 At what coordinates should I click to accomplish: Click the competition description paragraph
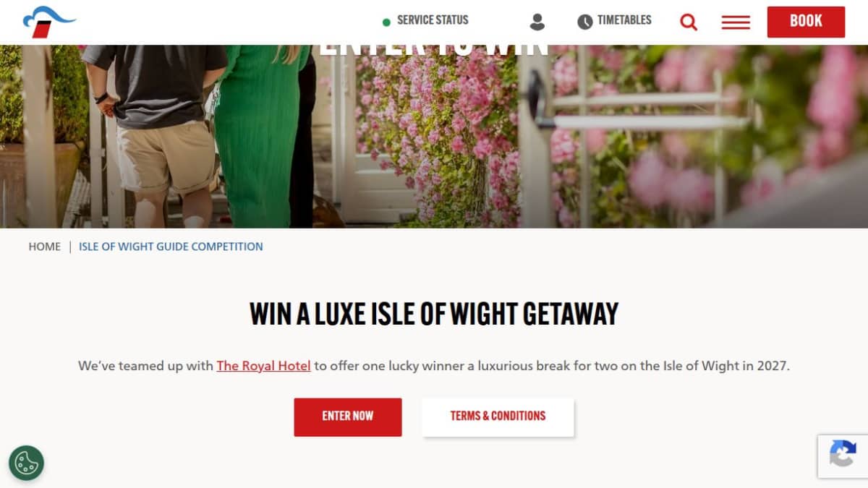click(434, 366)
